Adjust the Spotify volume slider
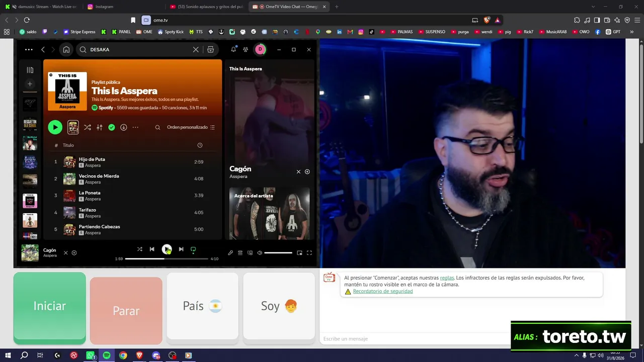This screenshot has width=644, height=362. 278,253
